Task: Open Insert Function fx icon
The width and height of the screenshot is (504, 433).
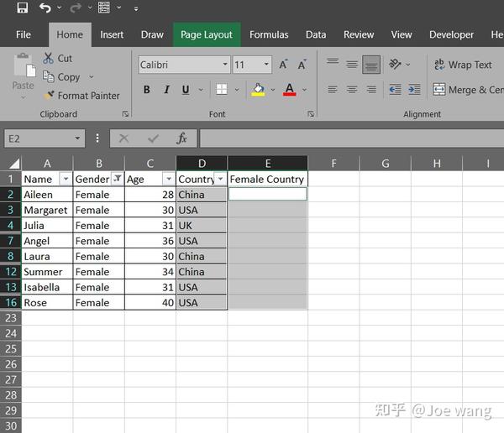Action: click(181, 138)
